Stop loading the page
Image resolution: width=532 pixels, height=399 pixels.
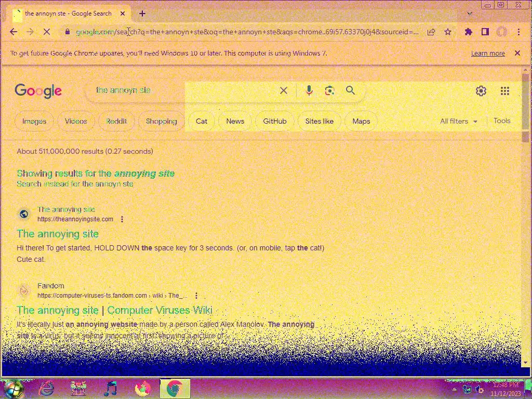(x=47, y=32)
